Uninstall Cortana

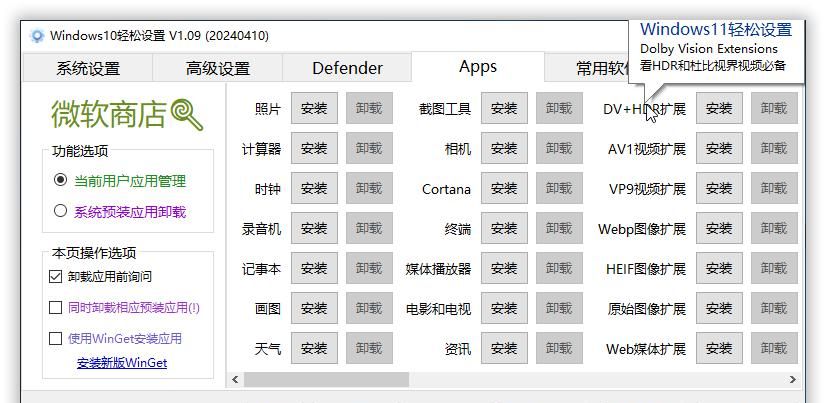click(559, 189)
